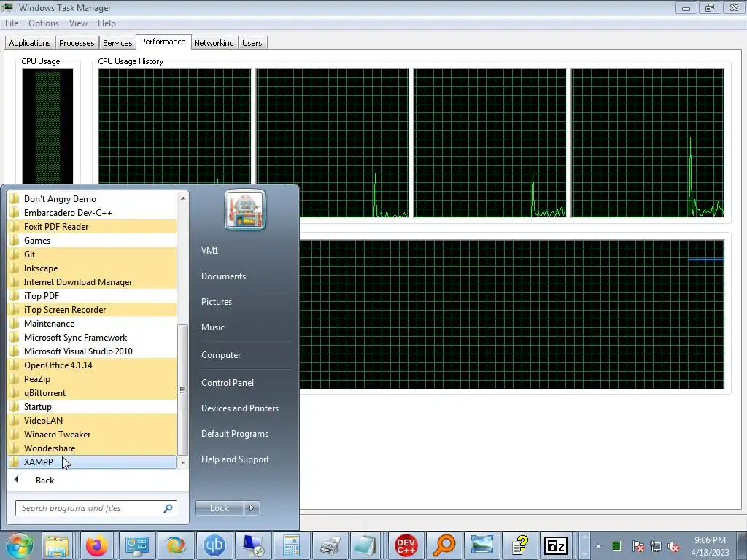
Task: Expand the Inkscape folder
Action: (92, 268)
